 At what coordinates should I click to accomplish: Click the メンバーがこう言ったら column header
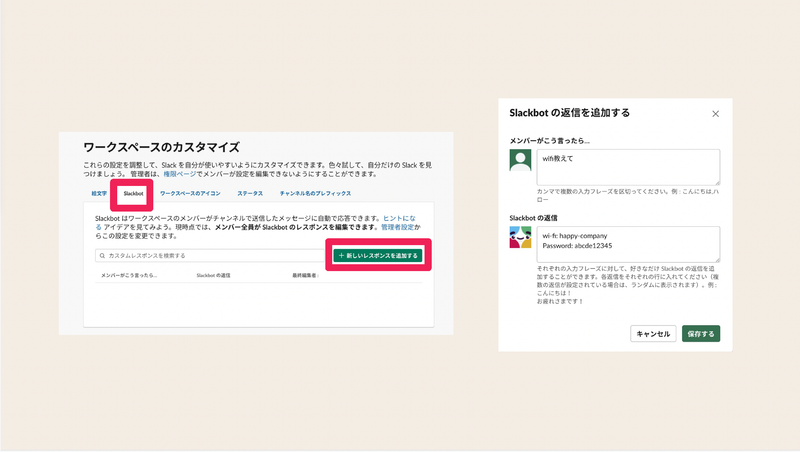pyautogui.click(x=129, y=275)
